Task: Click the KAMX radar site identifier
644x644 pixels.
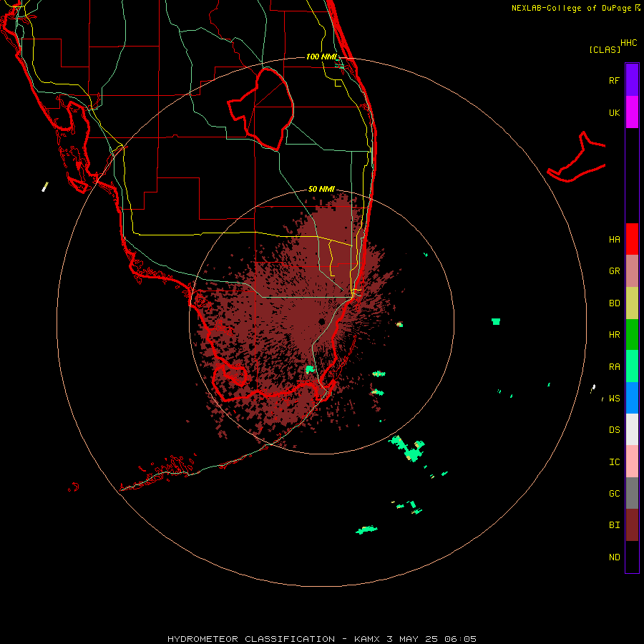Action: point(367,639)
